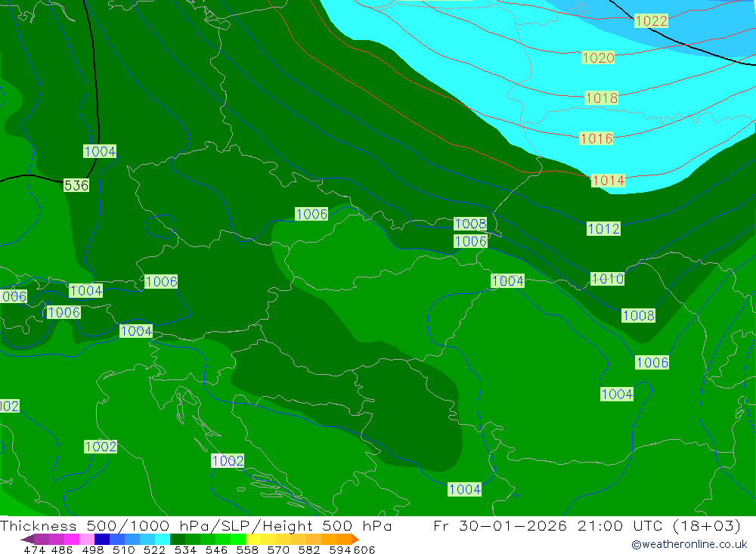Click the red 1018 isobar label

pos(601,98)
